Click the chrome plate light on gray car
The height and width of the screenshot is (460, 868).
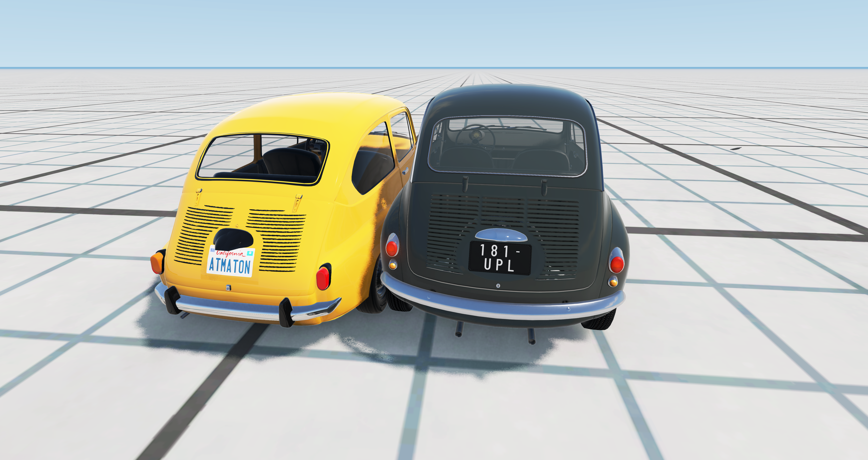coord(501,235)
